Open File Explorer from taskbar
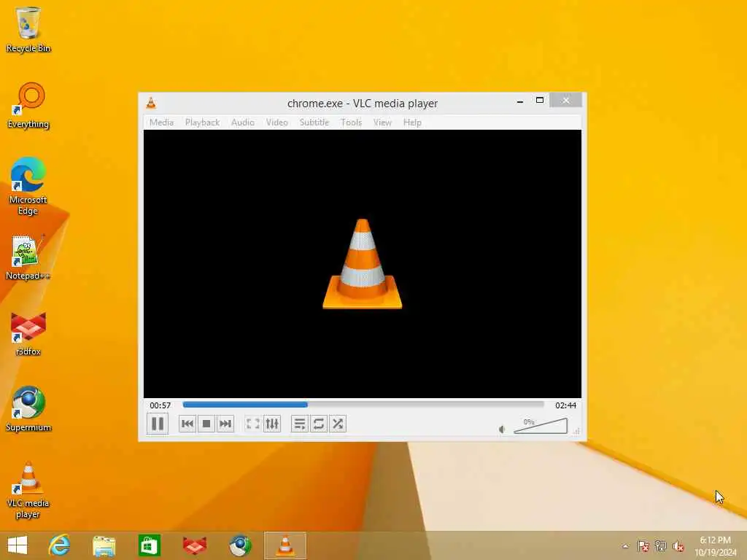 [104, 545]
